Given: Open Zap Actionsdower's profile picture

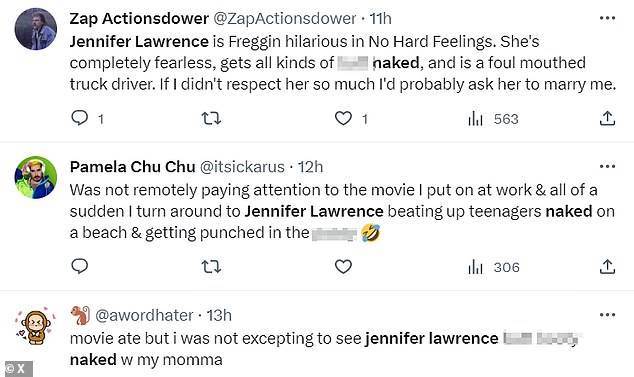Looking at the screenshot, I should (36, 29).
